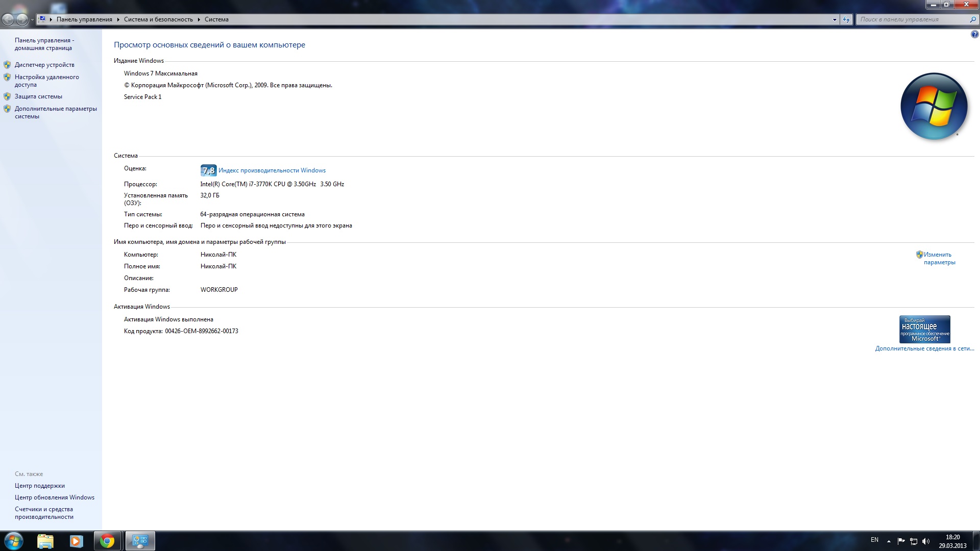Click the 7,8 performance score badge
The image size is (980, 551).
tap(208, 170)
